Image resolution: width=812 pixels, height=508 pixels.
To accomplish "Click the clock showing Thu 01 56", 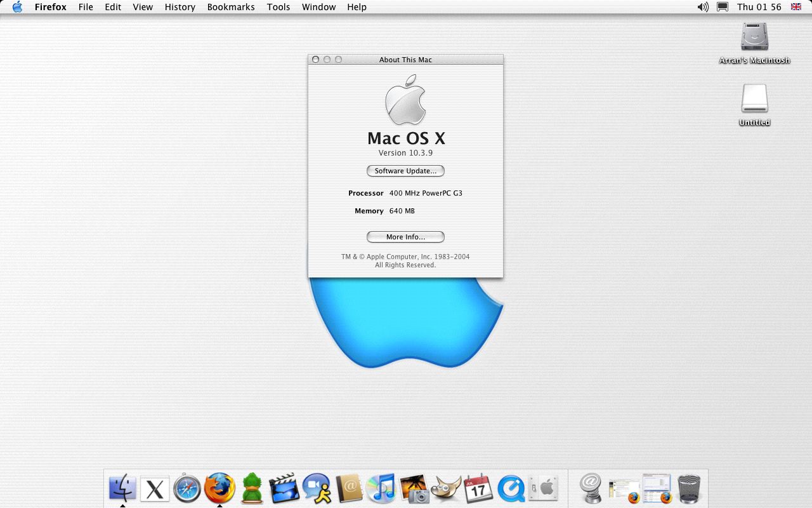I will click(x=759, y=7).
